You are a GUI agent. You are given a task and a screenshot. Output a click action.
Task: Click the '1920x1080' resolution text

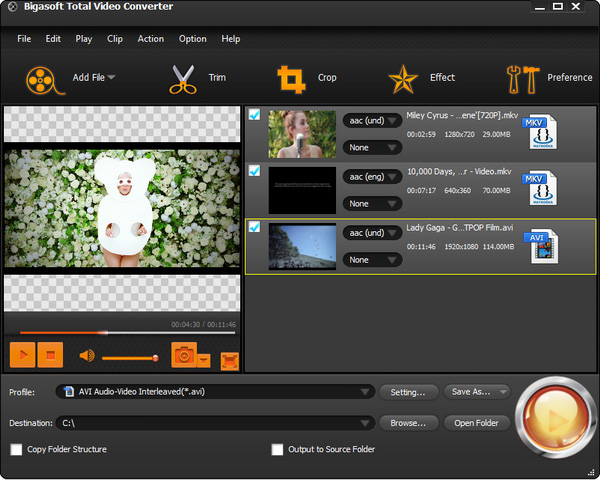461,247
